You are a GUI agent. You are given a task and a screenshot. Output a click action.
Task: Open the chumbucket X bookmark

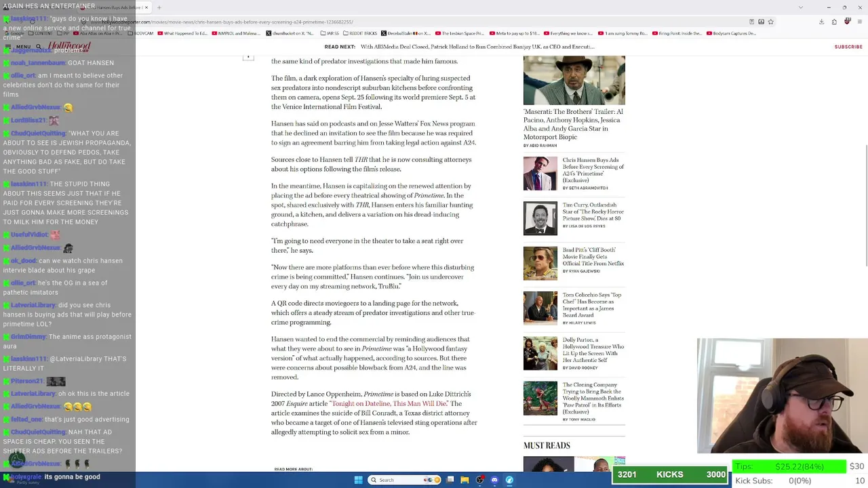click(x=292, y=33)
